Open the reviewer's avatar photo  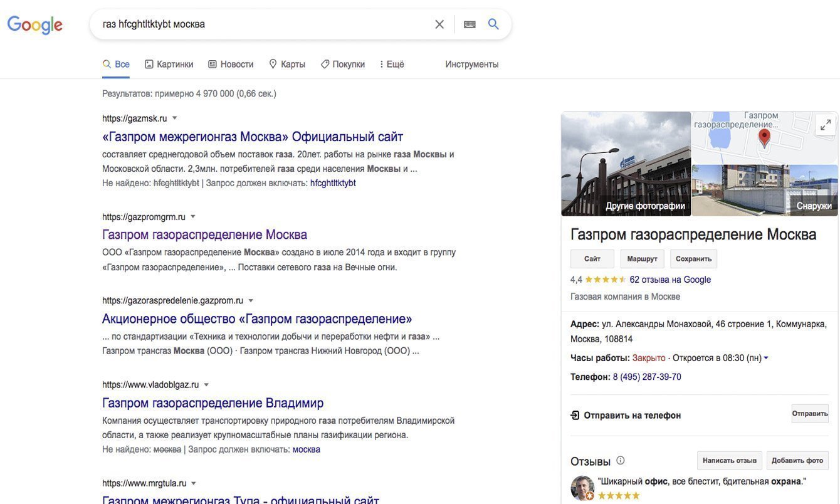click(x=582, y=488)
